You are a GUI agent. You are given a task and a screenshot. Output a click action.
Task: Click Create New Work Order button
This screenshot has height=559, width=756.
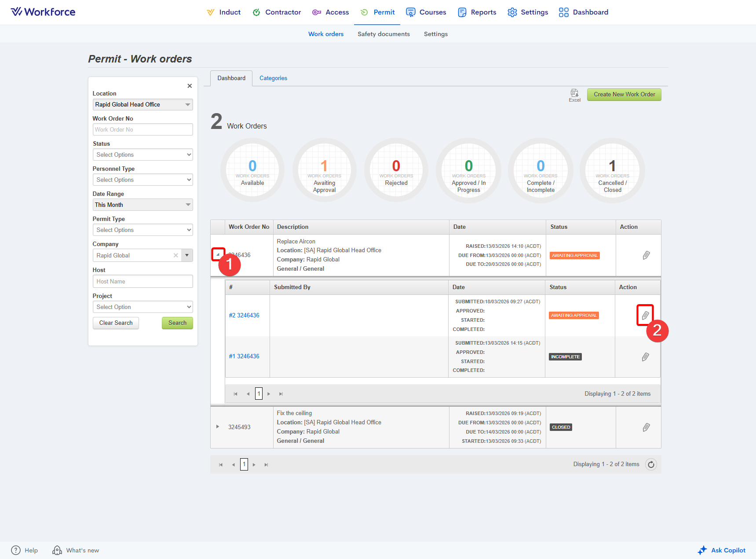[624, 95]
